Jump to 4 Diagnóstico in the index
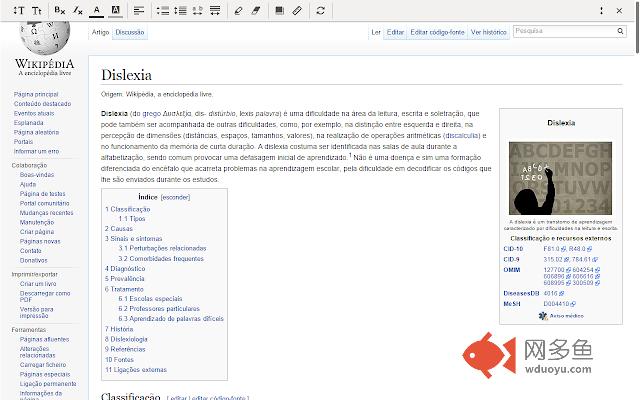The image size is (640, 400). coord(127,269)
